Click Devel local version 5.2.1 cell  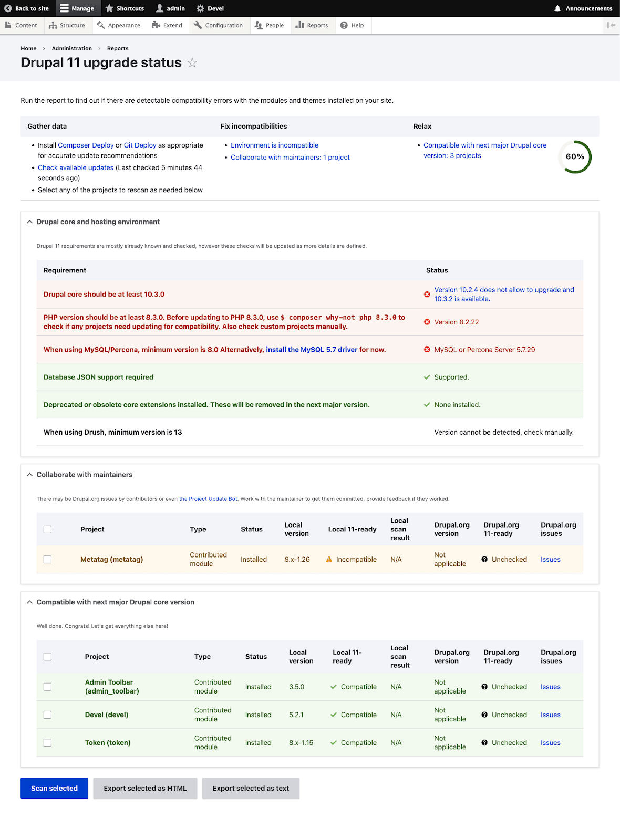[x=296, y=715]
